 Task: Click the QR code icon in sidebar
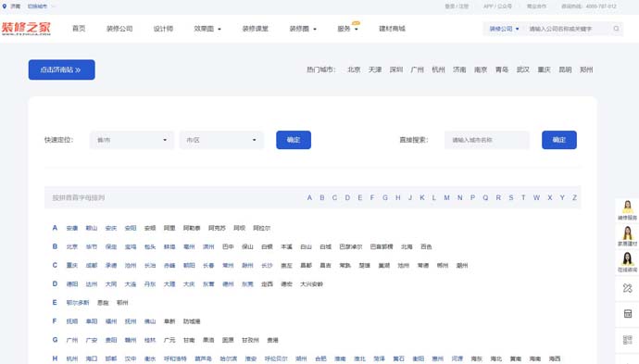pos(628,340)
